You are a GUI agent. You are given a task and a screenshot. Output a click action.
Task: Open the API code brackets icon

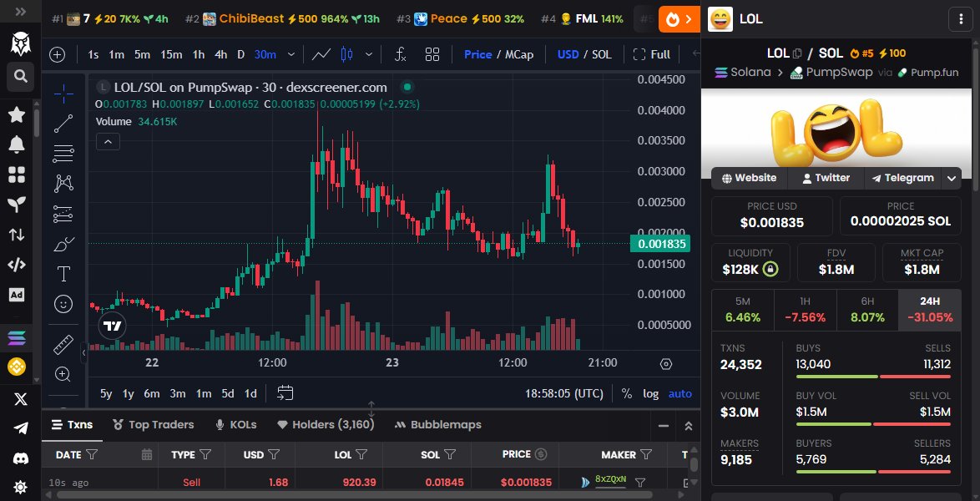[17, 265]
